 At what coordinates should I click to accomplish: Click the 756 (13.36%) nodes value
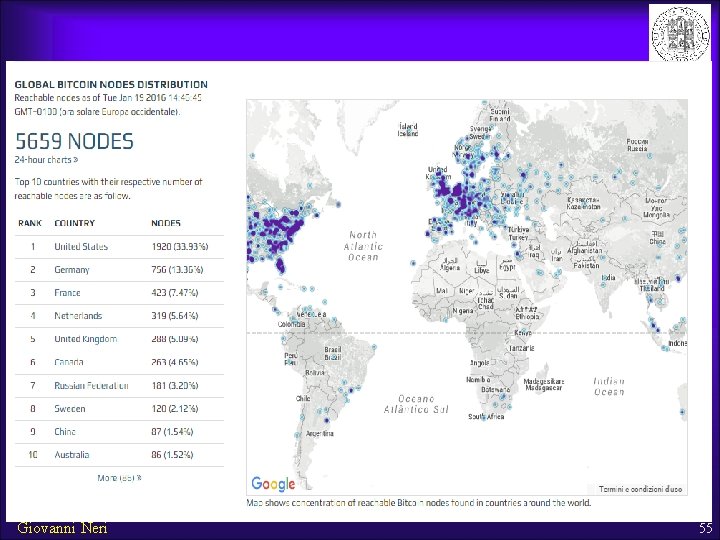tap(177, 270)
